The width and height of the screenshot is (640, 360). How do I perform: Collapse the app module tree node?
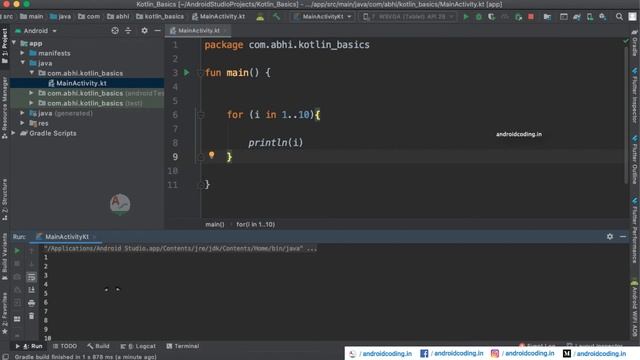tap(14, 43)
